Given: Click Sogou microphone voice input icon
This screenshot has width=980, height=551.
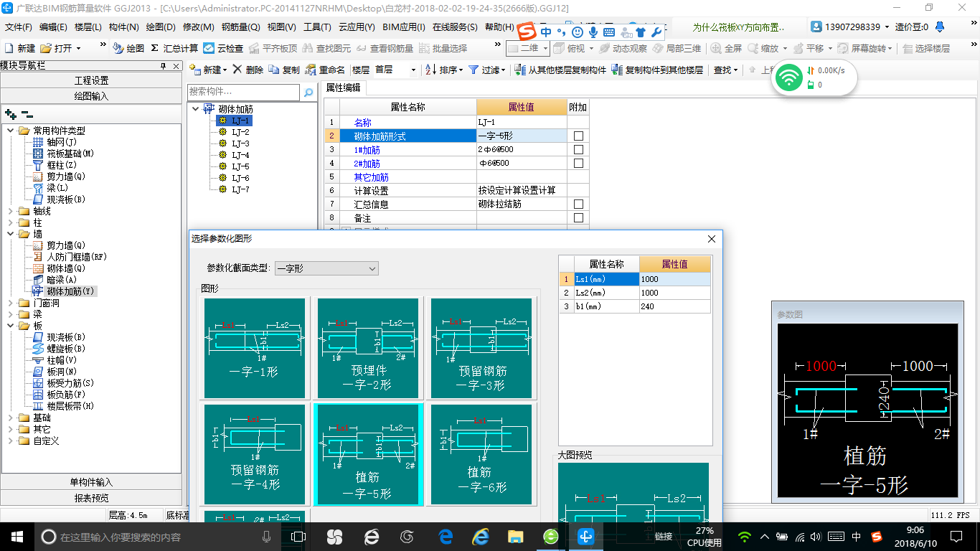Looking at the screenshot, I should click(593, 32).
